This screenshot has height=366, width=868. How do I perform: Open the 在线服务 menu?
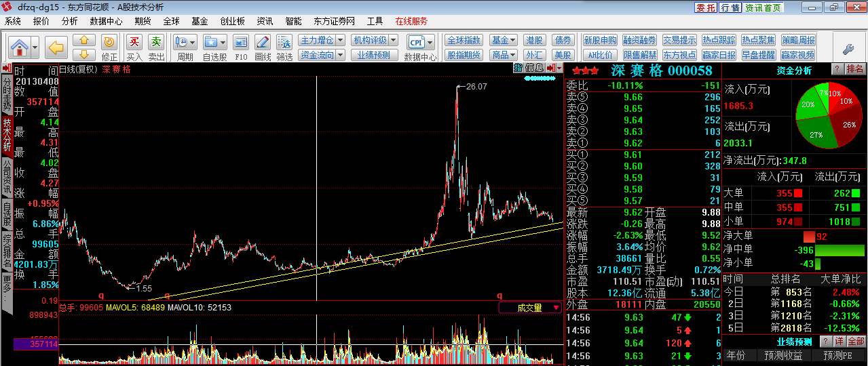(x=412, y=22)
